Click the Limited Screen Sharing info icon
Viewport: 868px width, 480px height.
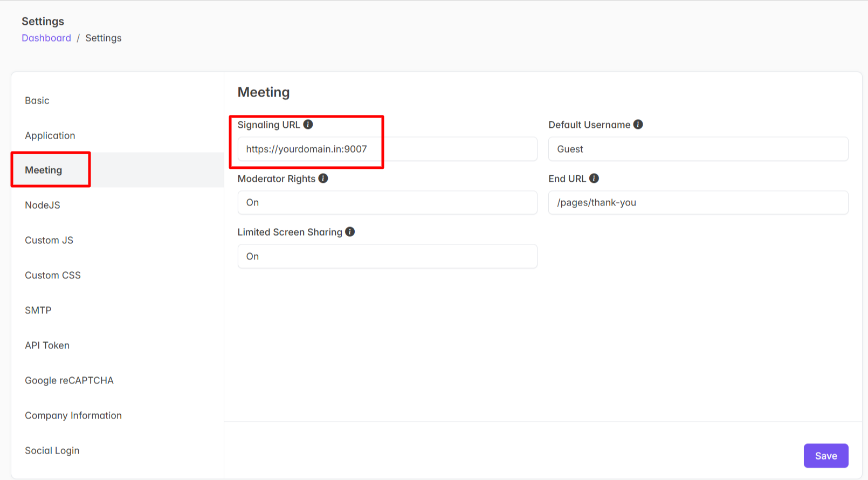[350, 232]
